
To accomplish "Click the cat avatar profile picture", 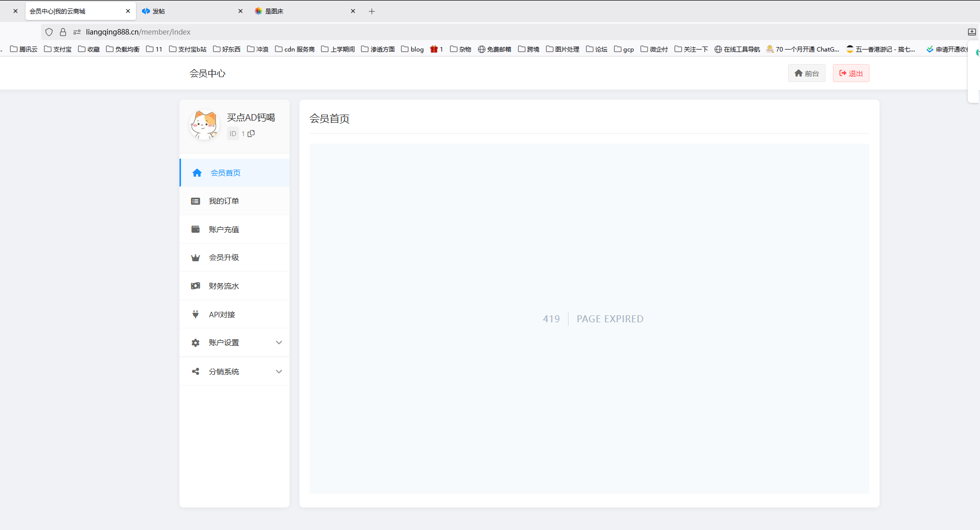I will 204,125.
